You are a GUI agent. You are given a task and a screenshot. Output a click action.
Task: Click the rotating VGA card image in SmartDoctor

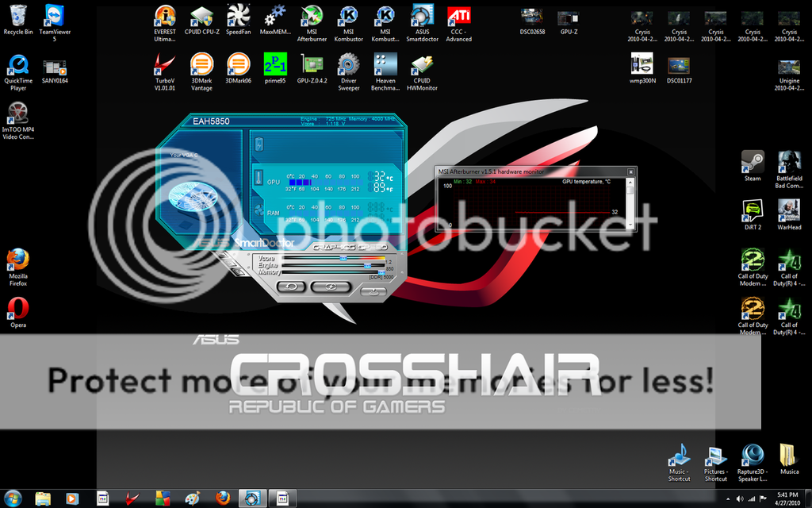click(192, 198)
